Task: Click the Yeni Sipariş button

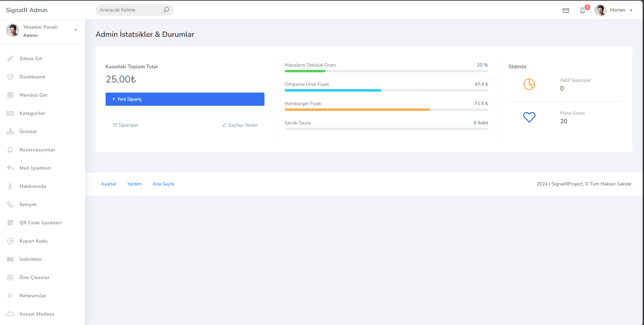Action: coord(185,99)
